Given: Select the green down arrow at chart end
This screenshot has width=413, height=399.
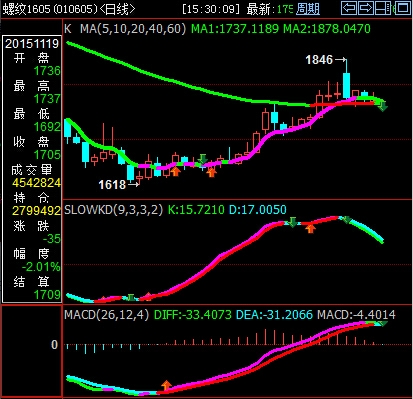Looking at the screenshot, I should (383, 106).
